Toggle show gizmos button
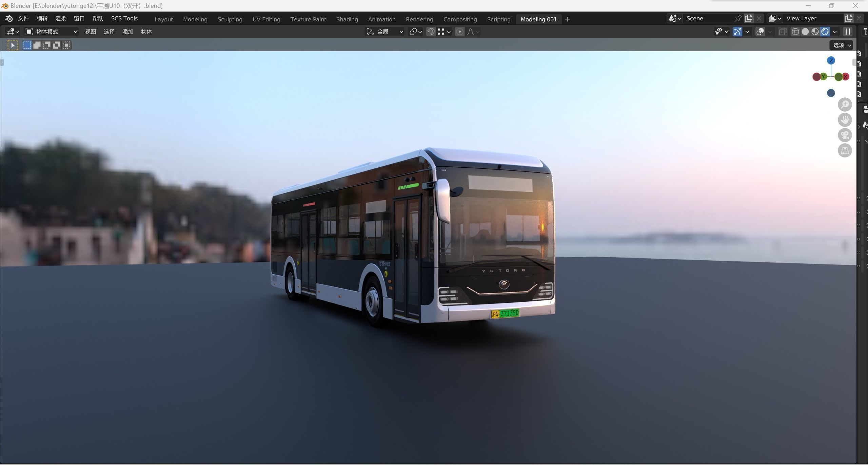This screenshot has height=465, width=868. pyautogui.click(x=737, y=32)
